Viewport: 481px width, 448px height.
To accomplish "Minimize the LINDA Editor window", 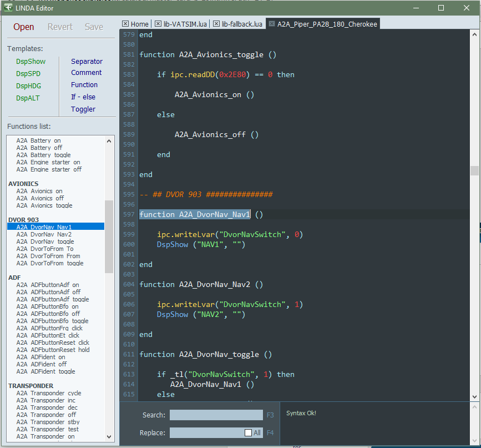I will pos(416,8).
